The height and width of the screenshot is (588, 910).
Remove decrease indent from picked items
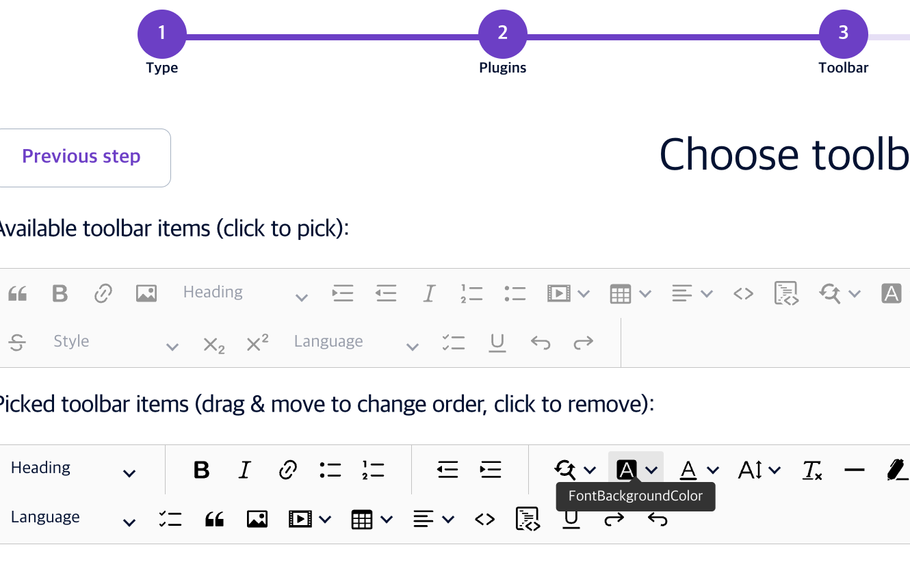pos(447,470)
